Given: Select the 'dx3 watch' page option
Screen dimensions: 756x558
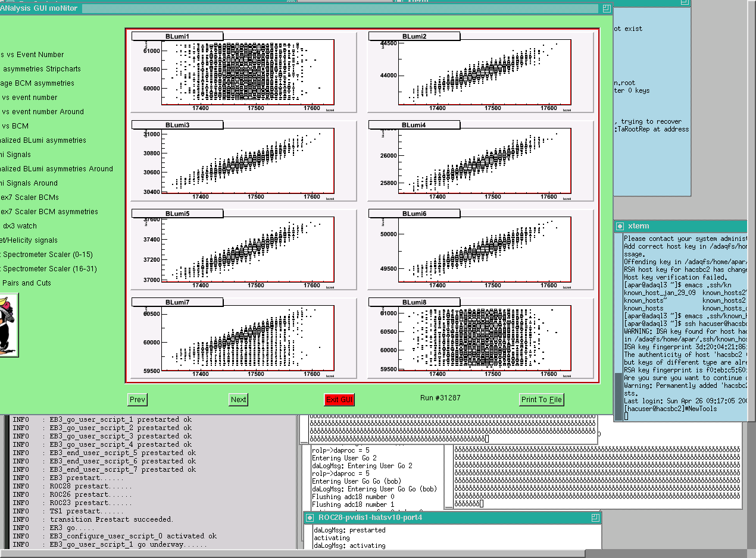Looking at the screenshot, I should click(20, 226).
